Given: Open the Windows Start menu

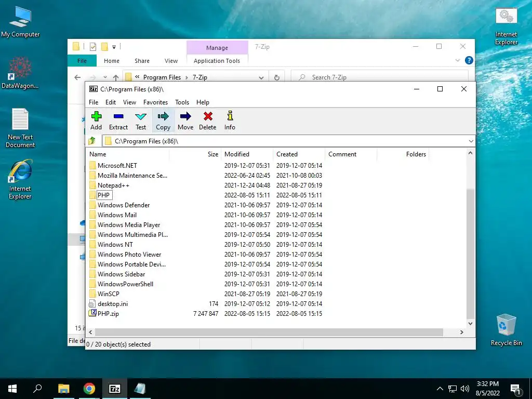Looking at the screenshot, I should (x=12, y=389).
